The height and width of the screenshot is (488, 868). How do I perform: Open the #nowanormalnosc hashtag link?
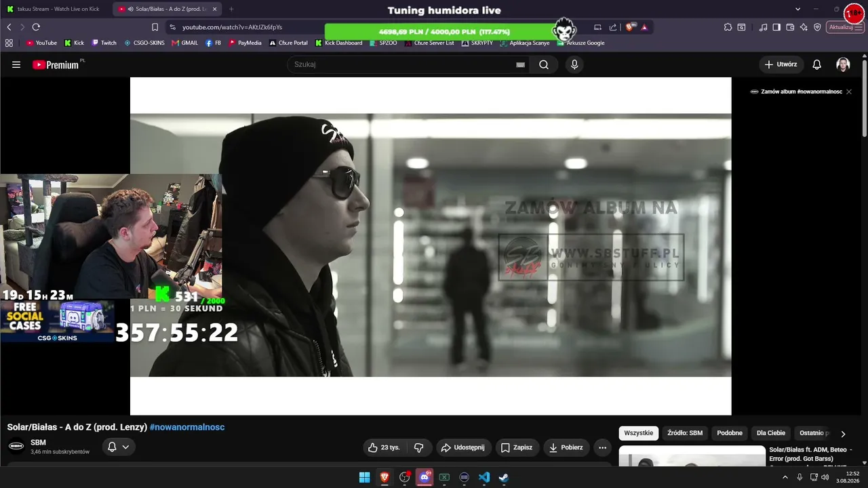(187, 427)
